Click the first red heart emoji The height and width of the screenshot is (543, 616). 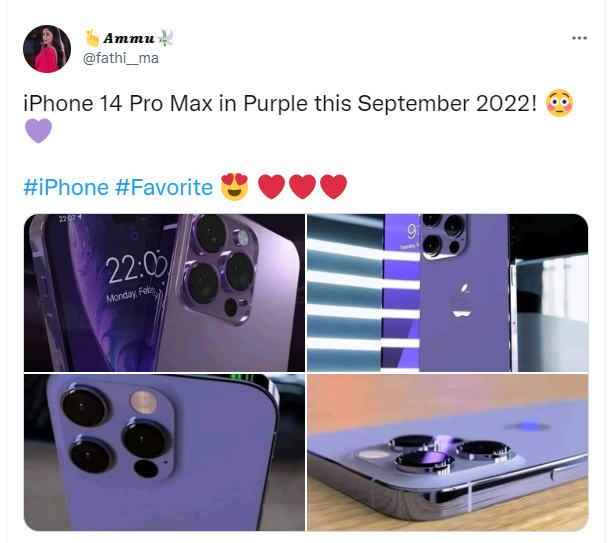[x=271, y=187]
